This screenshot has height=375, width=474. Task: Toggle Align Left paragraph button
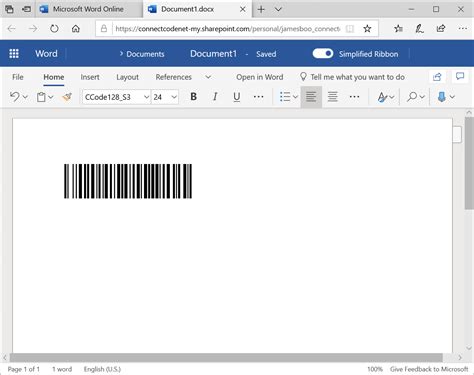click(311, 97)
